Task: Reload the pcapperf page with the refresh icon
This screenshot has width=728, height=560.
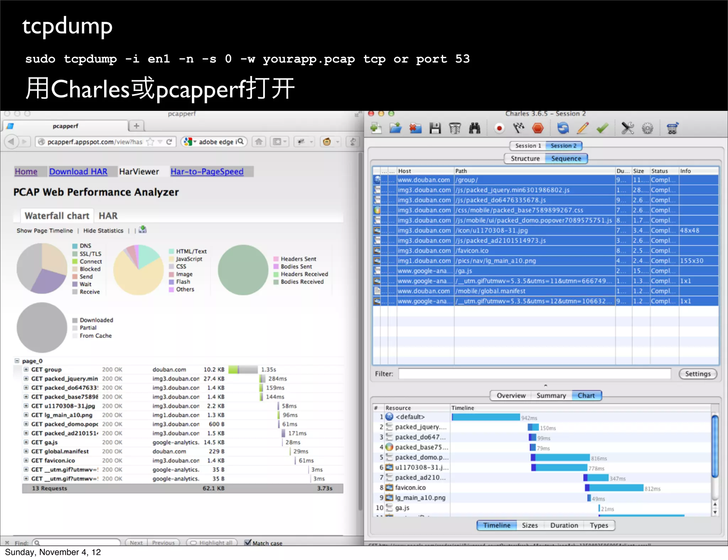Action: click(x=169, y=142)
